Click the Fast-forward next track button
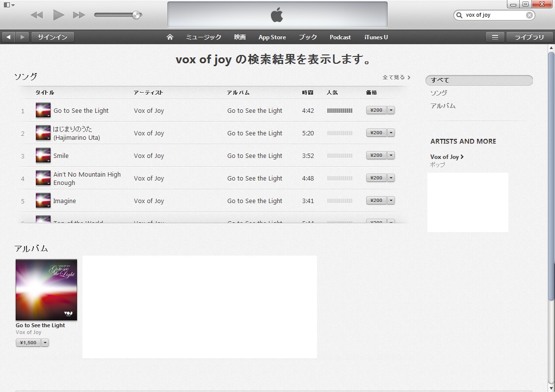The image size is (555, 392). 79,15
